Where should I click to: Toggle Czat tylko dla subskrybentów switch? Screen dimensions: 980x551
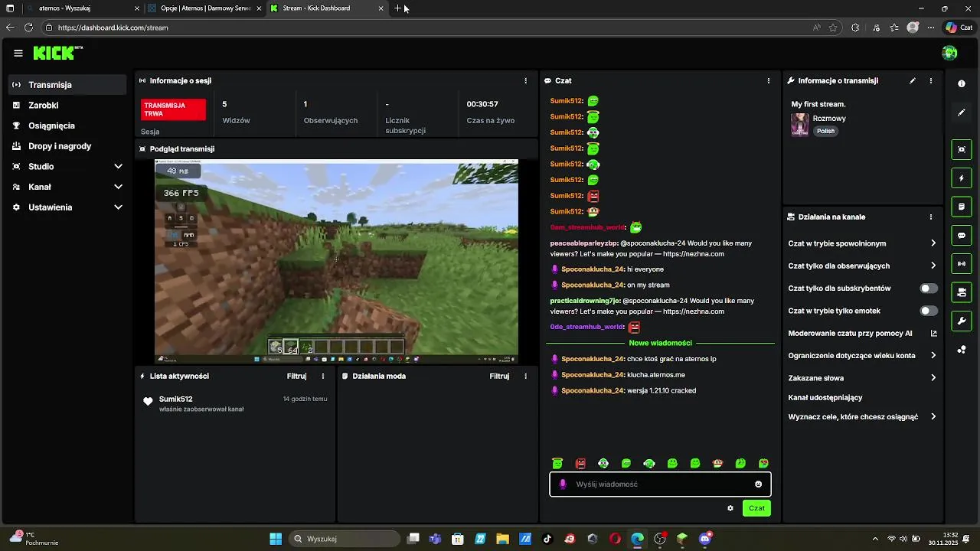coord(929,289)
